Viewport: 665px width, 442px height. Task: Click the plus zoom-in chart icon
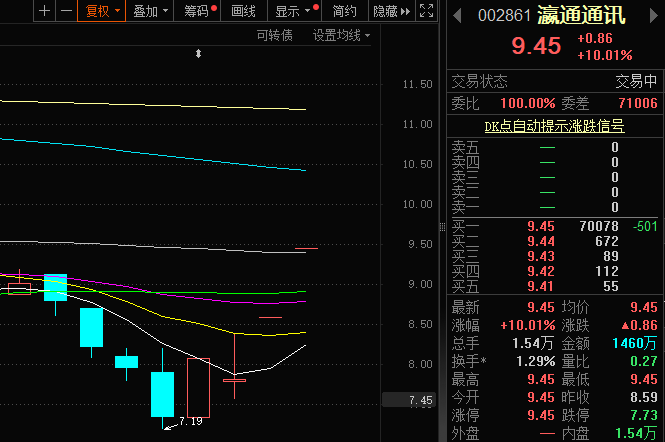(44, 11)
